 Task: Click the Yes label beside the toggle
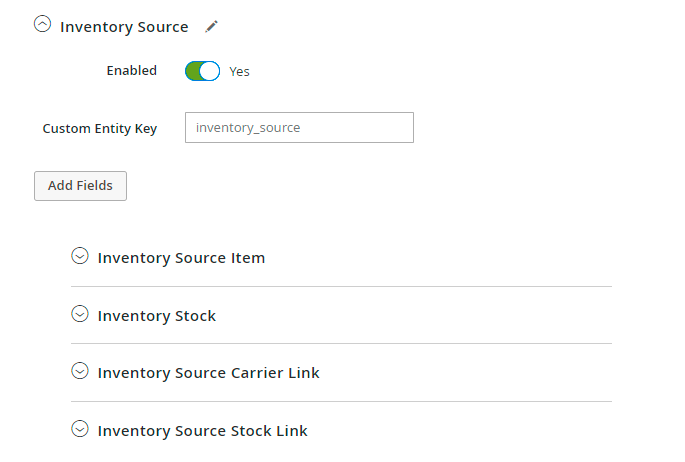[240, 72]
